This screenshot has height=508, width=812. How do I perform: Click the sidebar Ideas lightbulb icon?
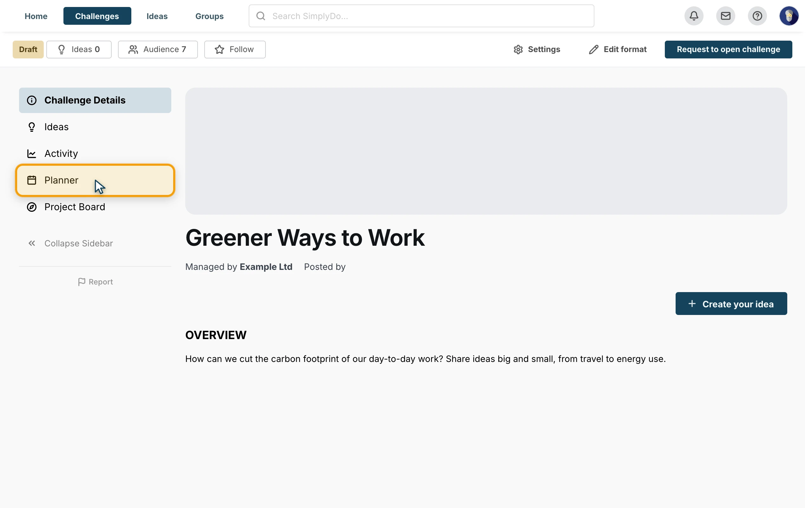[31, 127]
